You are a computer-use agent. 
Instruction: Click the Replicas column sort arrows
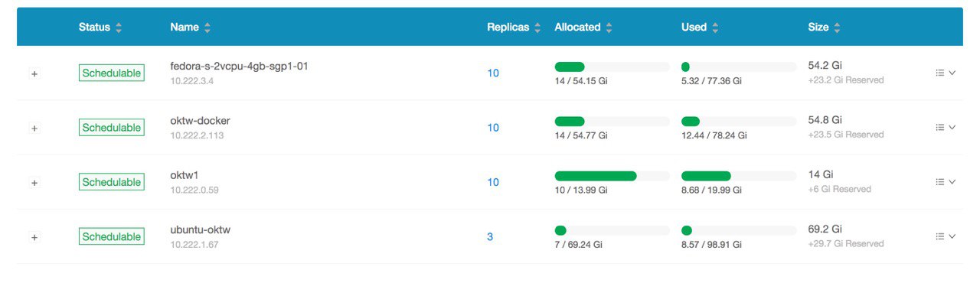click(537, 28)
